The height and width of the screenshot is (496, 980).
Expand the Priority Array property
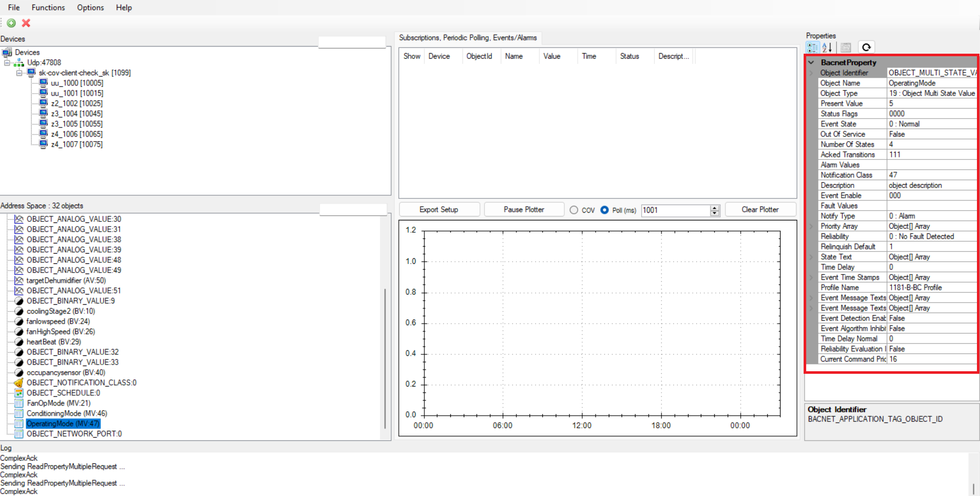[x=811, y=226]
